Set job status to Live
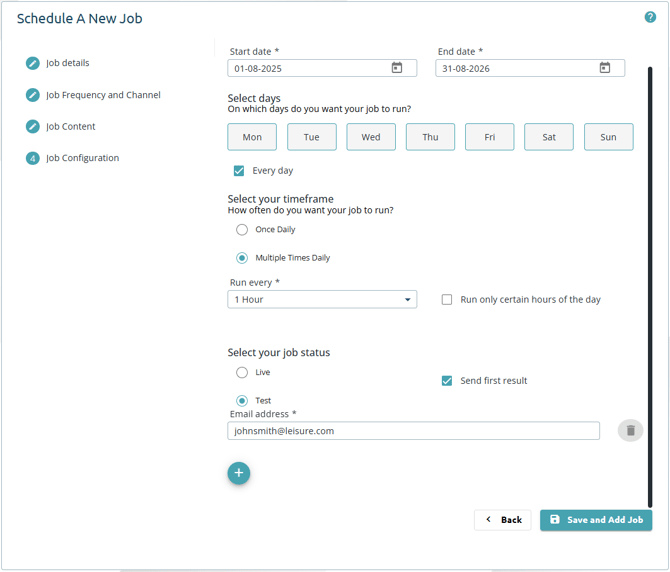The image size is (670, 572). [x=242, y=373]
